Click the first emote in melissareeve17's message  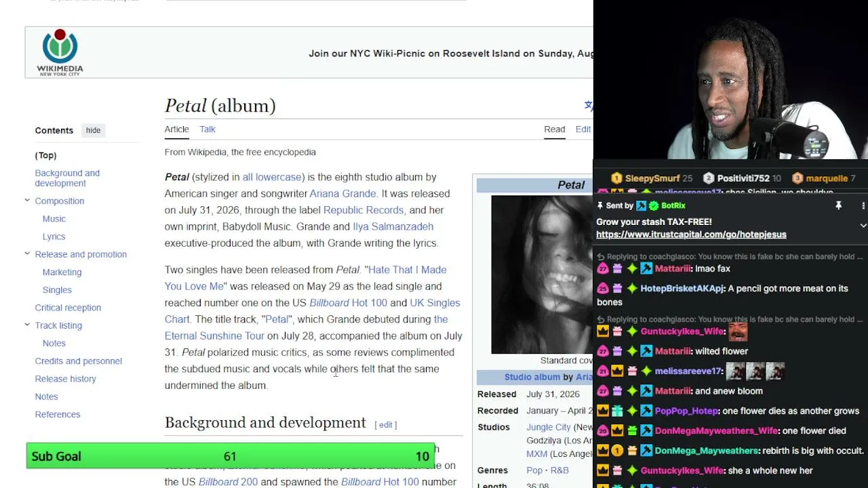point(735,371)
